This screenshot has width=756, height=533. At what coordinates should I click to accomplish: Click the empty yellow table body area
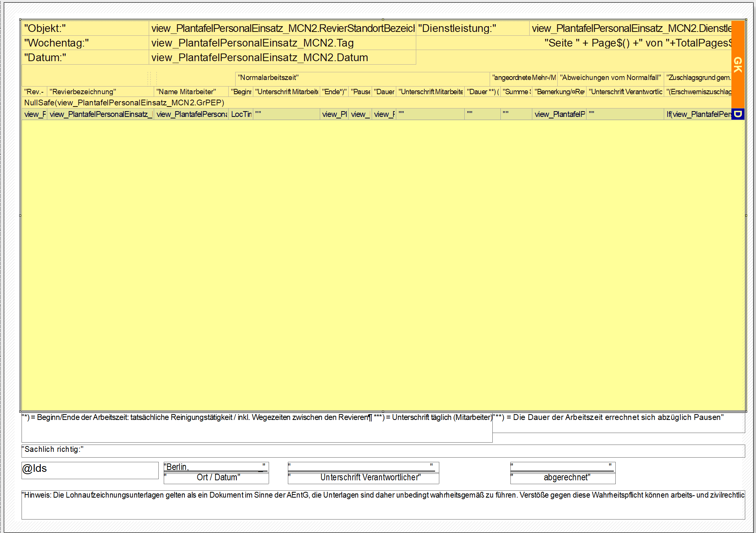(x=383, y=265)
